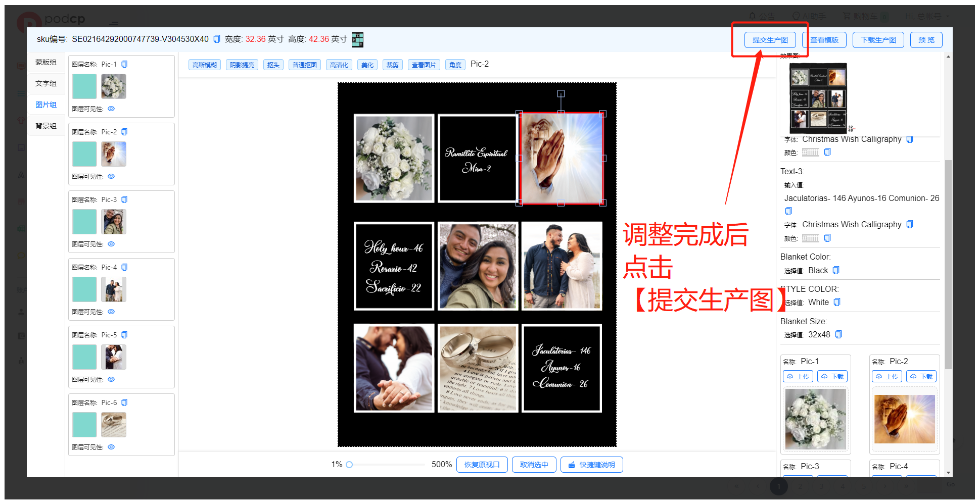Viewport: 980px width, 504px height.
Task: Copy the Pic-1 layer name
Action: [124, 64]
